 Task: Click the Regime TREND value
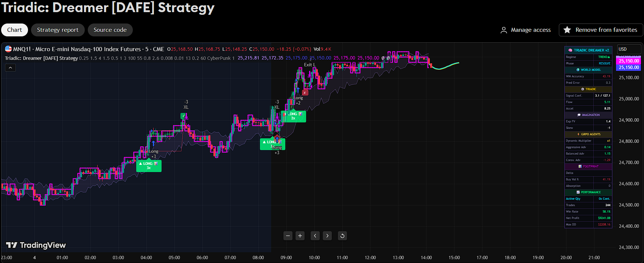click(604, 57)
